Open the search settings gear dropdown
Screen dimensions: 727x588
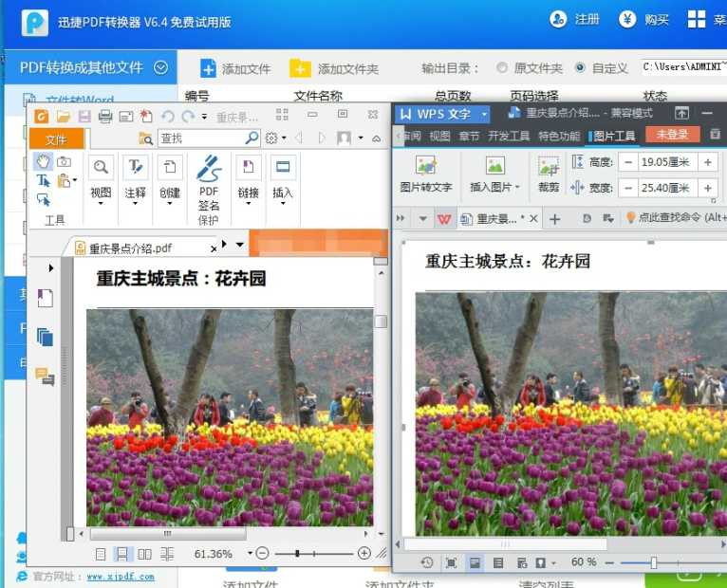[275, 138]
